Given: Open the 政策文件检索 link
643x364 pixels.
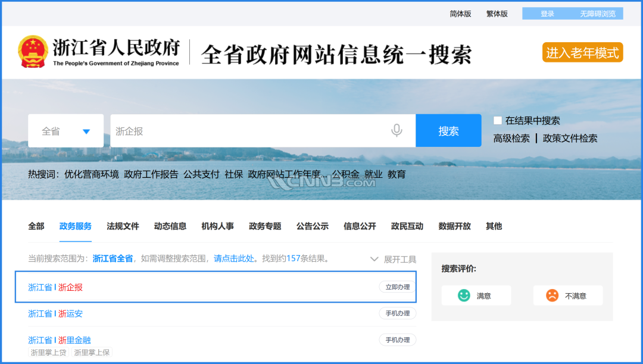Looking at the screenshot, I should (x=570, y=139).
